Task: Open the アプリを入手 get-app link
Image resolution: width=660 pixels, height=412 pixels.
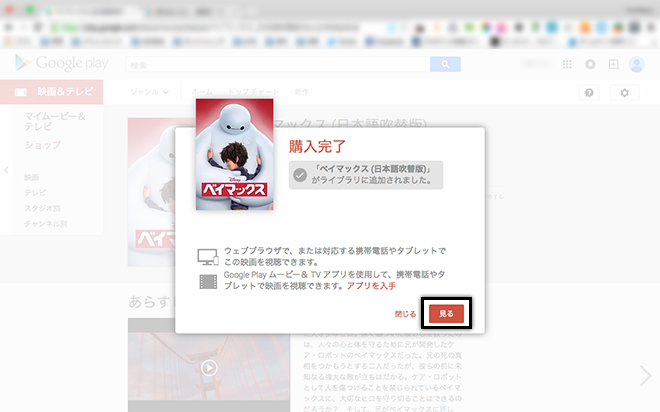Action: click(x=371, y=286)
